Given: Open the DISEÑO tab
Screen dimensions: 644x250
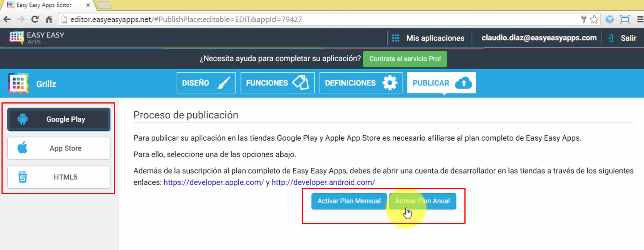Looking at the screenshot, I should pyautogui.click(x=206, y=83).
